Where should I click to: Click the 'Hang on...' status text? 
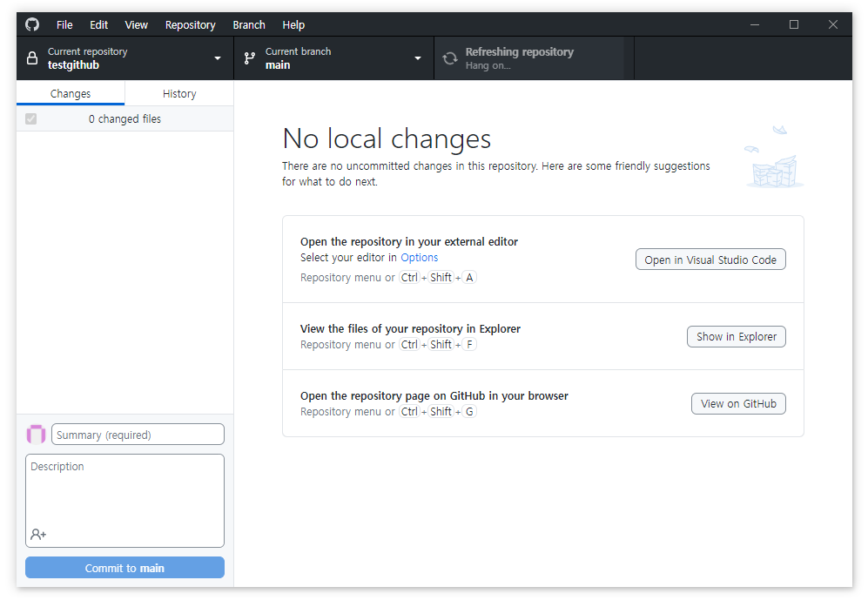[x=488, y=65]
